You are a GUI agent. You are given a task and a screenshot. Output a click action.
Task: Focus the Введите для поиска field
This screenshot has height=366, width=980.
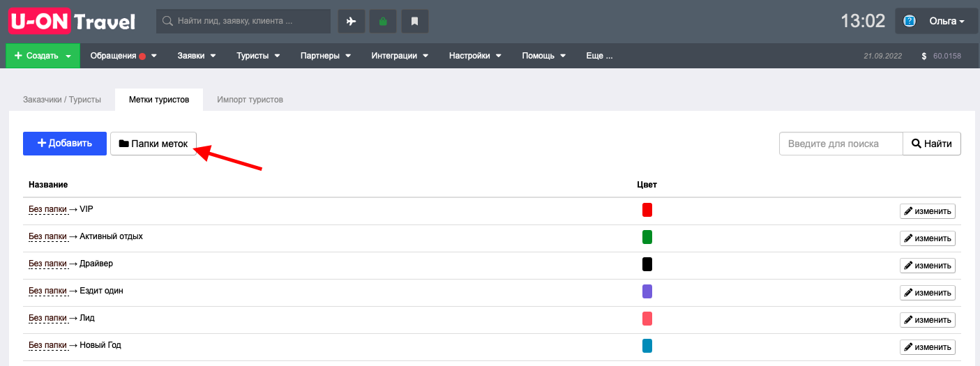840,144
